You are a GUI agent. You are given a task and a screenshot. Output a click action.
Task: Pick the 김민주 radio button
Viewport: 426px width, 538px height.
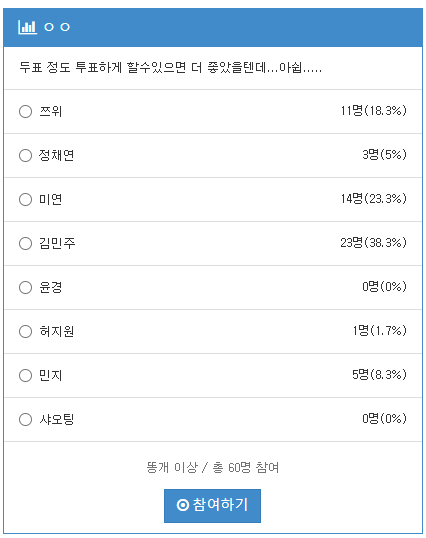coord(25,244)
